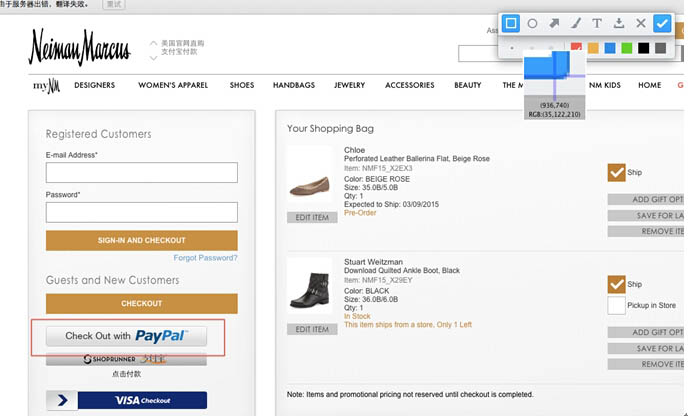Cancel the screenshot with X icon
This screenshot has height=416, width=688.
click(640, 22)
